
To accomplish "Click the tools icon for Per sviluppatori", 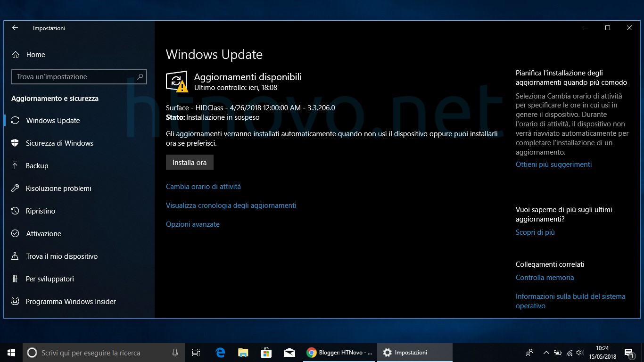I will point(15,279).
